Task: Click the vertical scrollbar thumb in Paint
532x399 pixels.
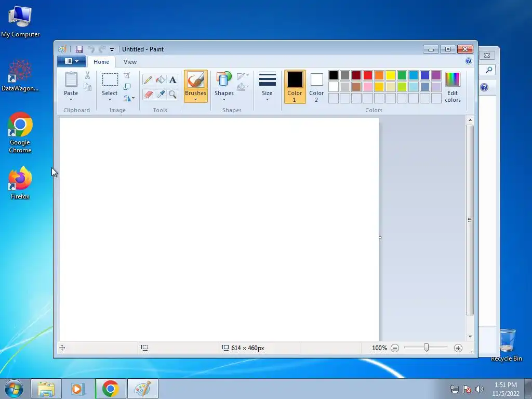Action: [470, 220]
